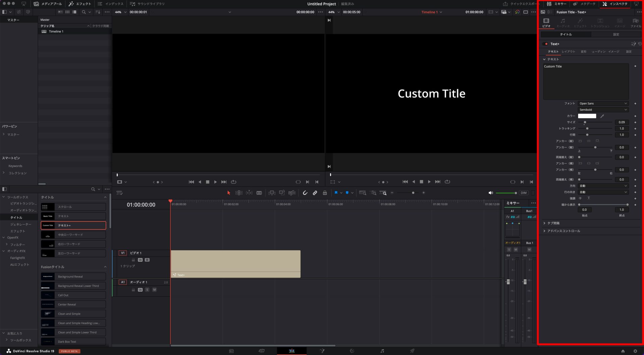Viewport: 644px width, 355px height.
Task: Toggle auto track selector on ビデオ 1
Action: (x=140, y=260)
